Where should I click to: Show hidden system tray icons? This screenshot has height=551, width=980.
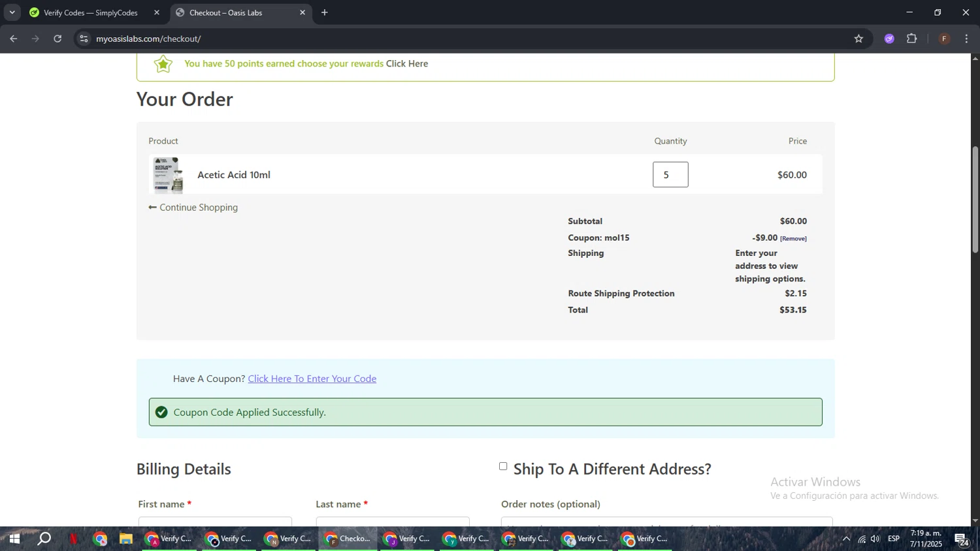point(846,539)
